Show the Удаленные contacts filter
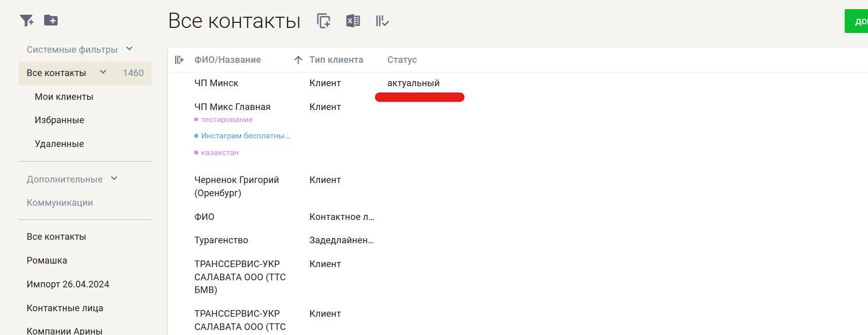 [59, 144]
